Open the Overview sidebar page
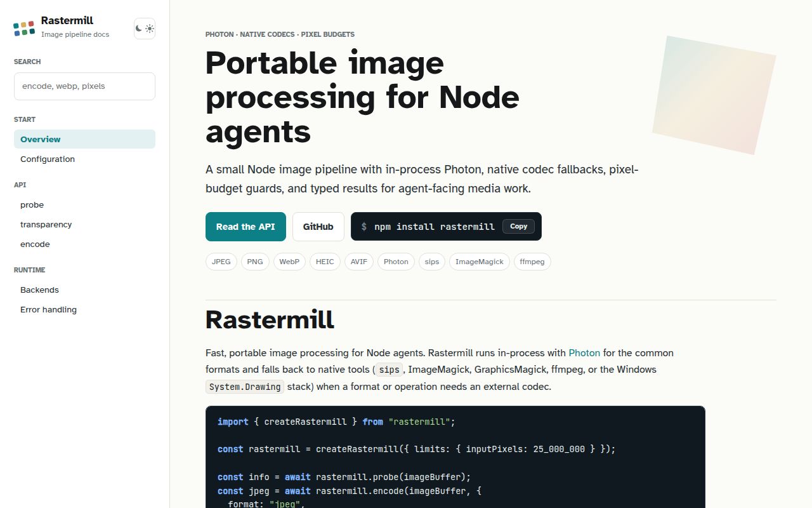Image resolution: width=812 pixels, height=508 pixels. coord(84,139)
